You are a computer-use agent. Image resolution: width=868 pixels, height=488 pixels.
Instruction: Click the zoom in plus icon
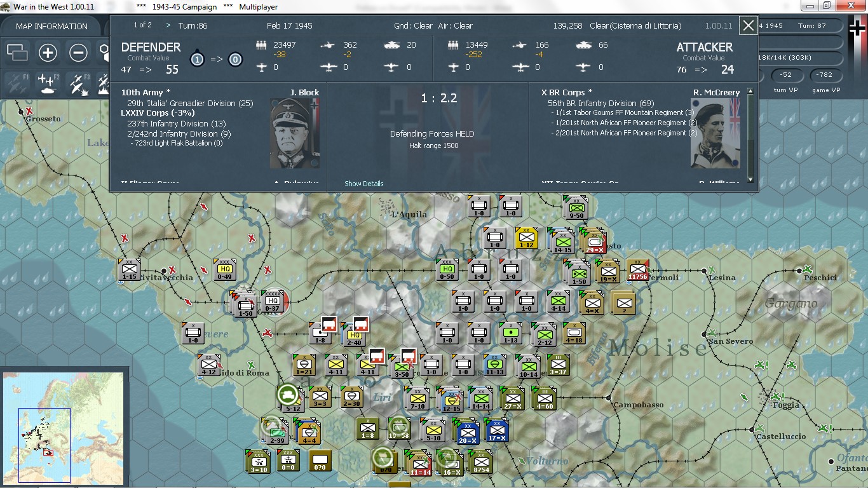(48, 53)
